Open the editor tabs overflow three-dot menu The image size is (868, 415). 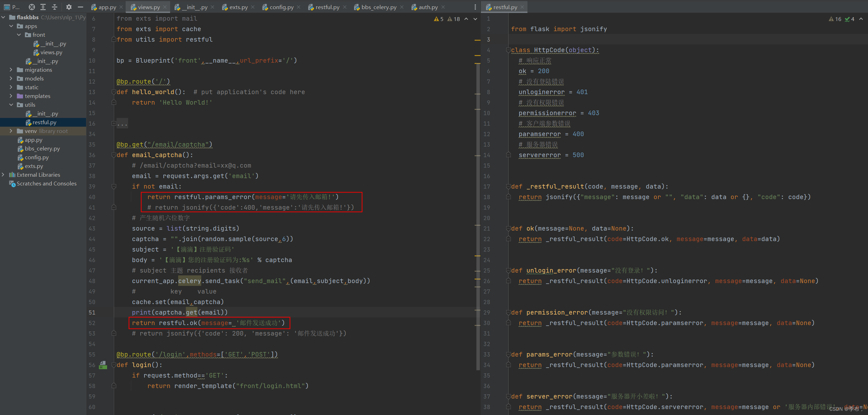click(475, 7)
